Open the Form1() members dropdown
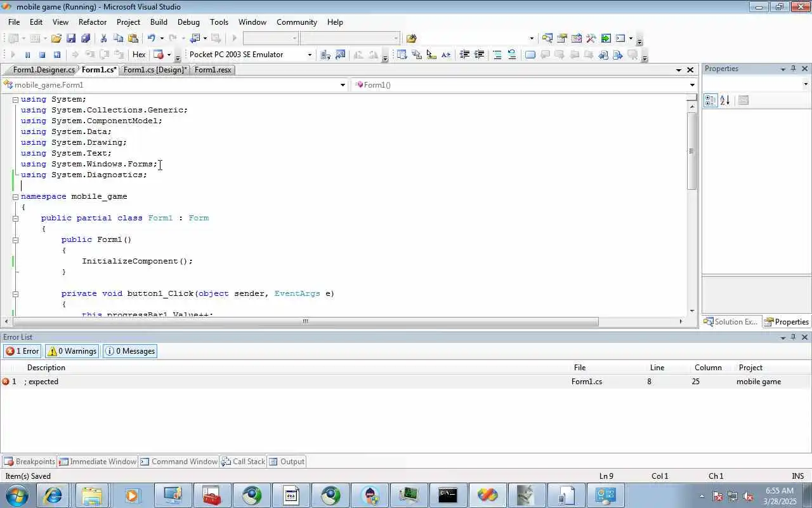812x508 pixels. pos(692,85)
